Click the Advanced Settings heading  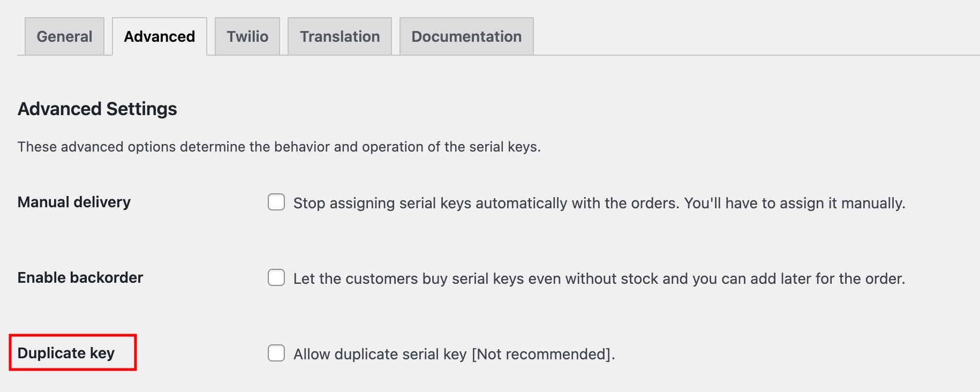pyautogui.click(x=97, y=109)
